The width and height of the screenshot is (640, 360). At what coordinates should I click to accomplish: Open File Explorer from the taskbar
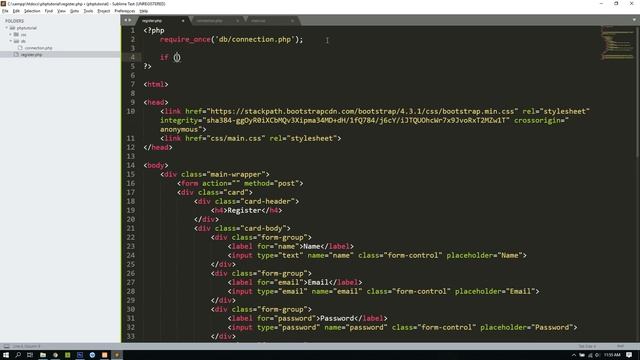[42, 355]
